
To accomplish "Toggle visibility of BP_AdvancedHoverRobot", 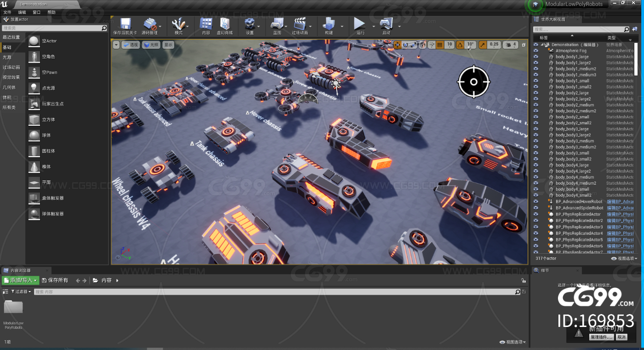I will tap(536, 201).
